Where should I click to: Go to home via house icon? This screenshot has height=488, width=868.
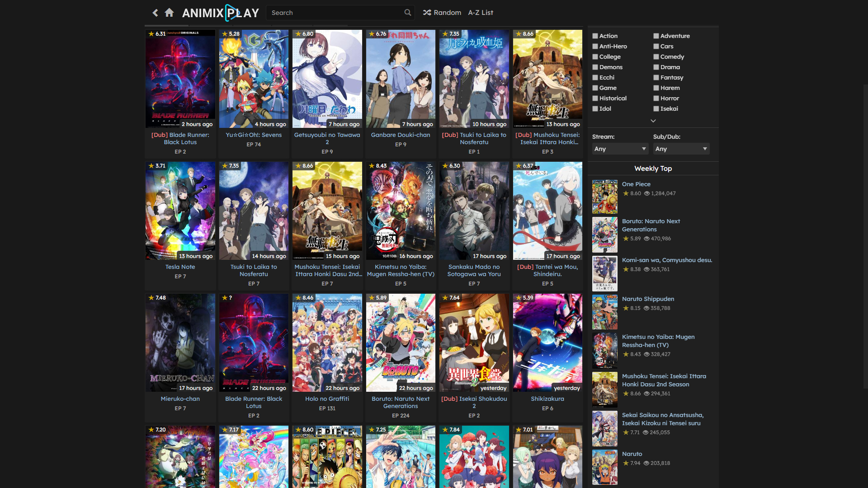click(x=169, y=13)
